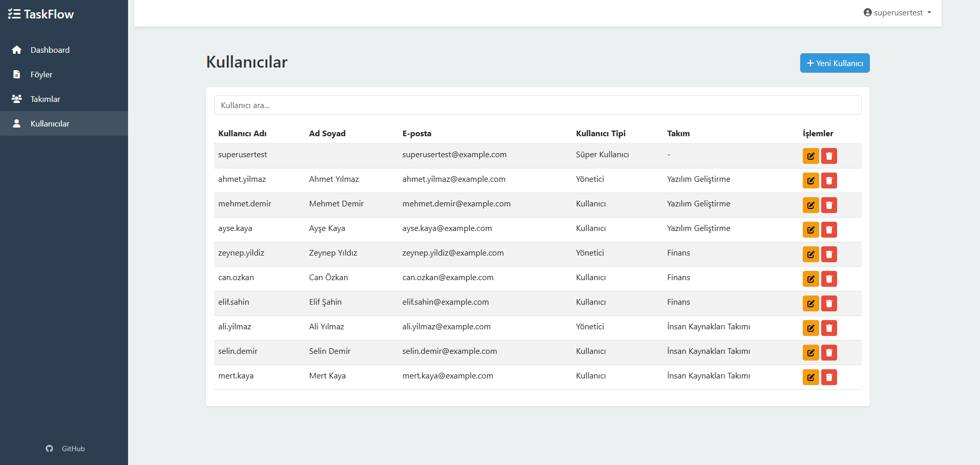This screenshot has height=465, width=980.
Task: Go to Dashboard in the sidebar
Action: [x=50, y=50]
